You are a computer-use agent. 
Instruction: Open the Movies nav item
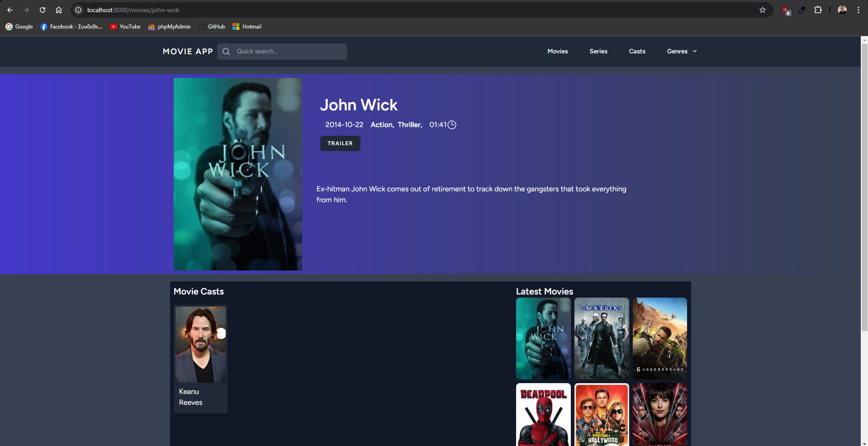pos(557,52)
